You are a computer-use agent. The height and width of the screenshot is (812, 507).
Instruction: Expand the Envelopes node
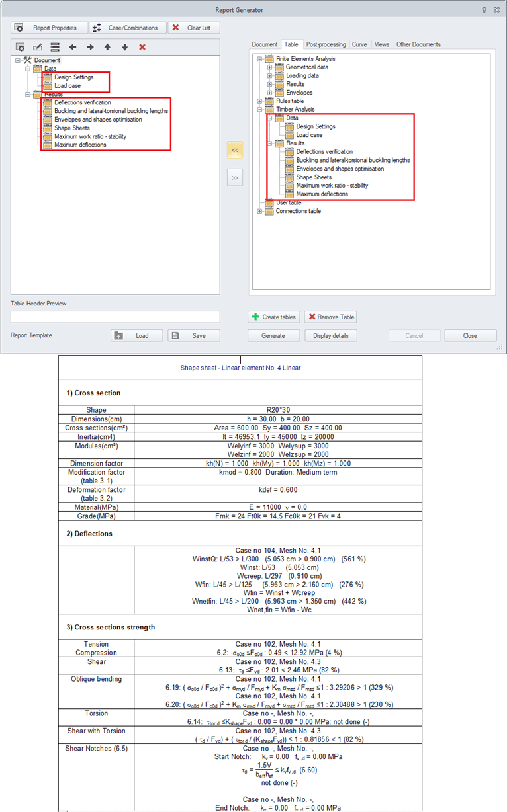tap(270, 93)
